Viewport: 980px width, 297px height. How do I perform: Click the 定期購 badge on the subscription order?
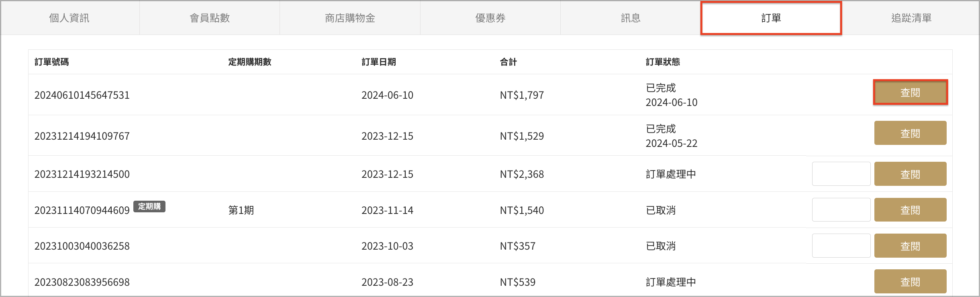149,206
